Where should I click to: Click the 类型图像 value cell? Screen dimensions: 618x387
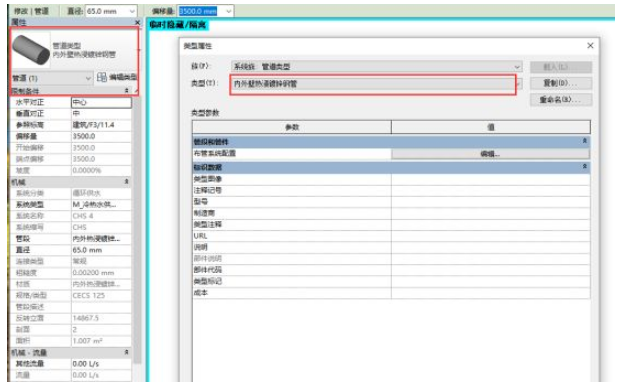(491, 179)
